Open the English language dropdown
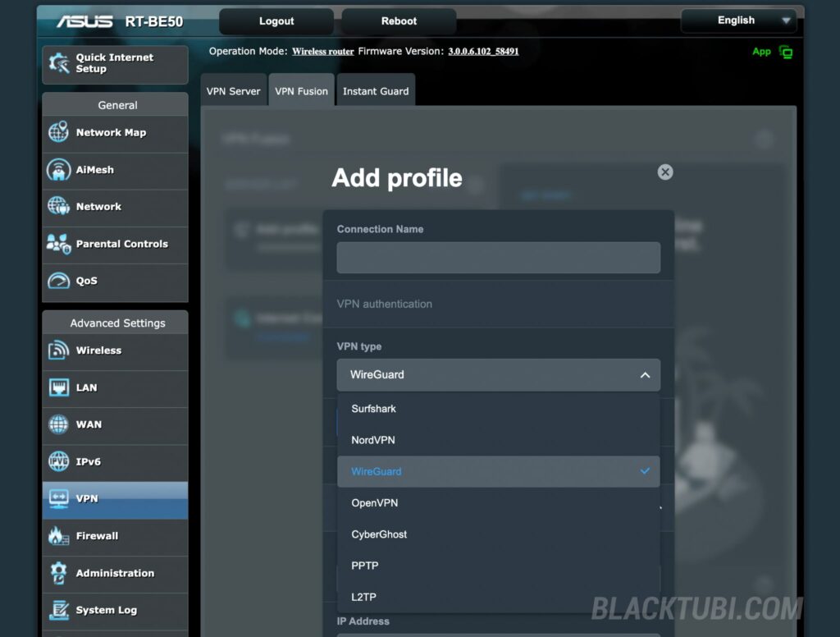The image size is (840, 637). pyautogui.click(x=738, y=21)
